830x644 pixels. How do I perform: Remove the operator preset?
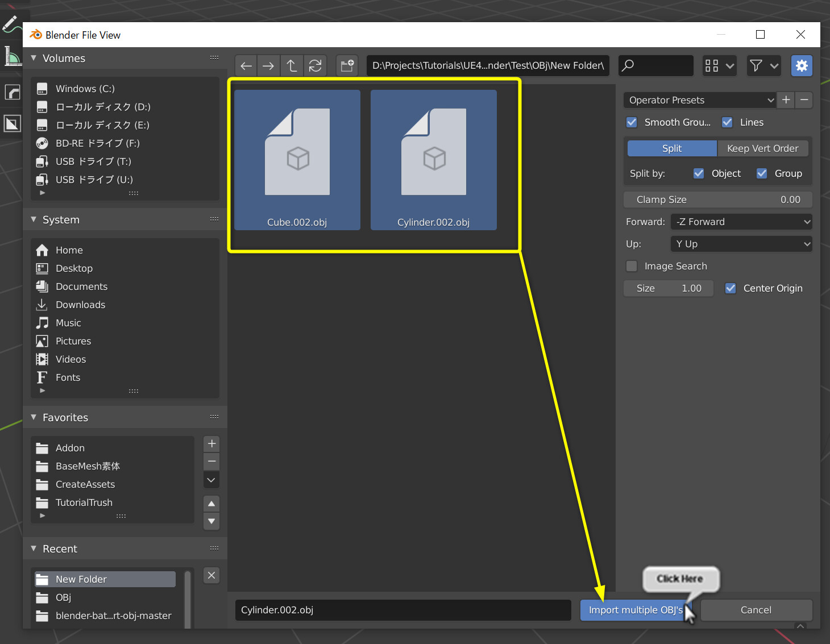tap(804, 100)
